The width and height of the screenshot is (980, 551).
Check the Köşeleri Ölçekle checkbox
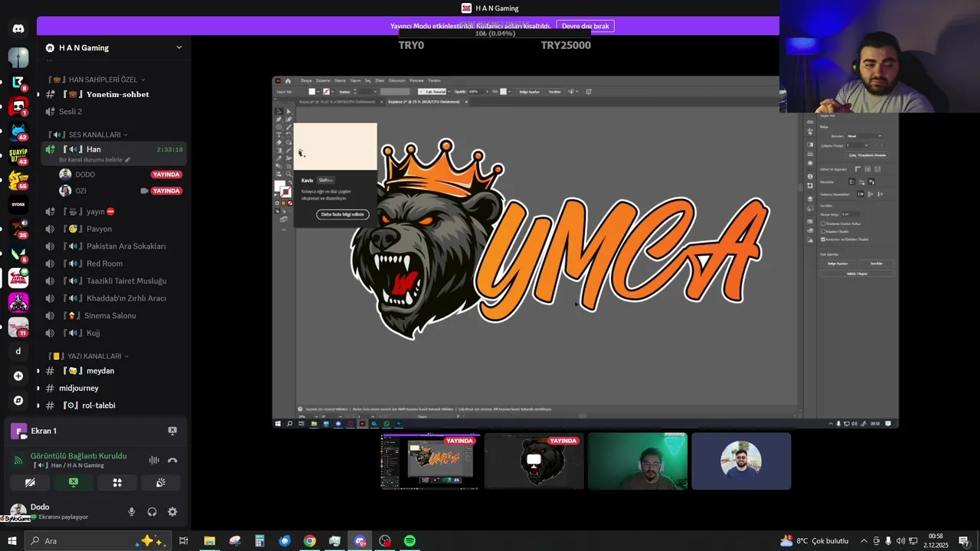(x=823, y=231)
